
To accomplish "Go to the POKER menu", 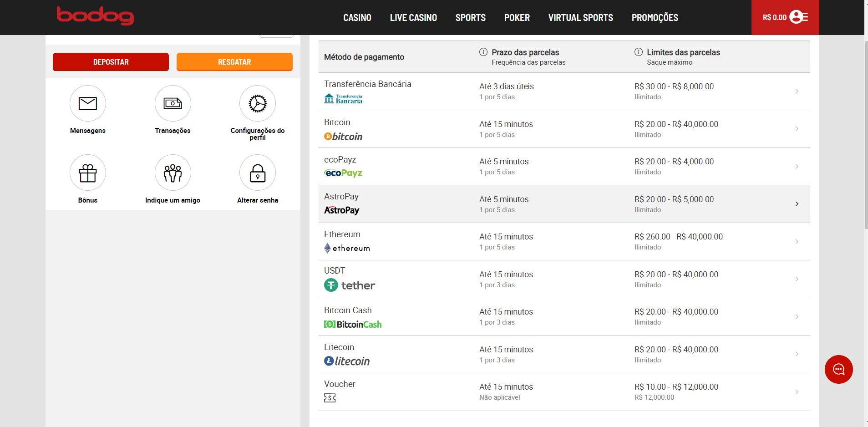I will tap(517, 18).
